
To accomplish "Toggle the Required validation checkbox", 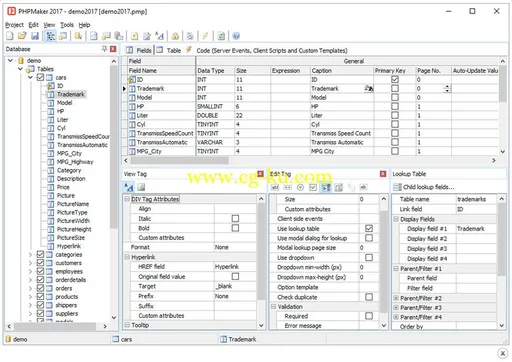I will click(369, 316).
